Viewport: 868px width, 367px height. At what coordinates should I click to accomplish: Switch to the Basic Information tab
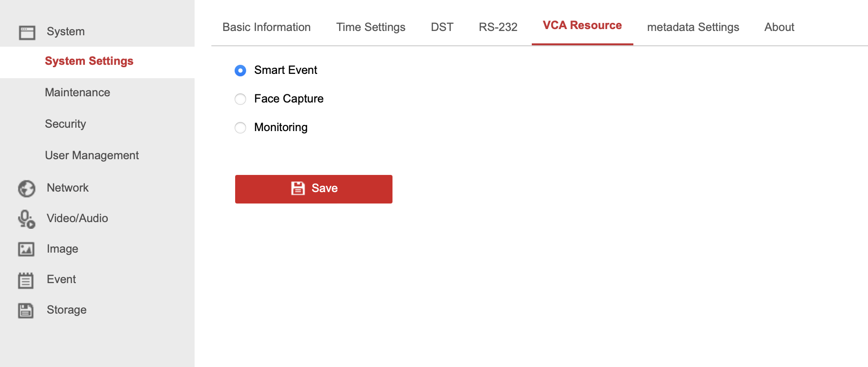click(267, 27)
